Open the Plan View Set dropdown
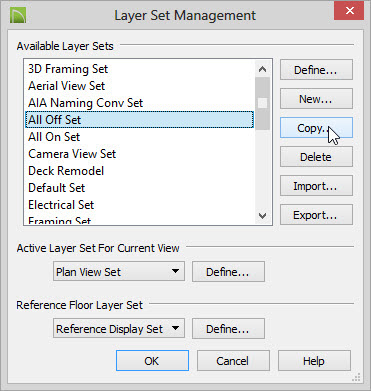 point(119,272)
